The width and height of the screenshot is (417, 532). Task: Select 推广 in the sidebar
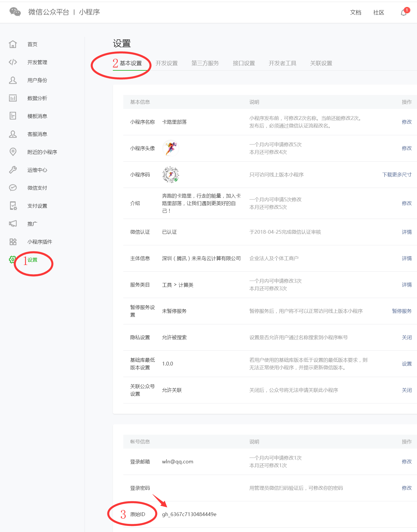pos(32,224)
